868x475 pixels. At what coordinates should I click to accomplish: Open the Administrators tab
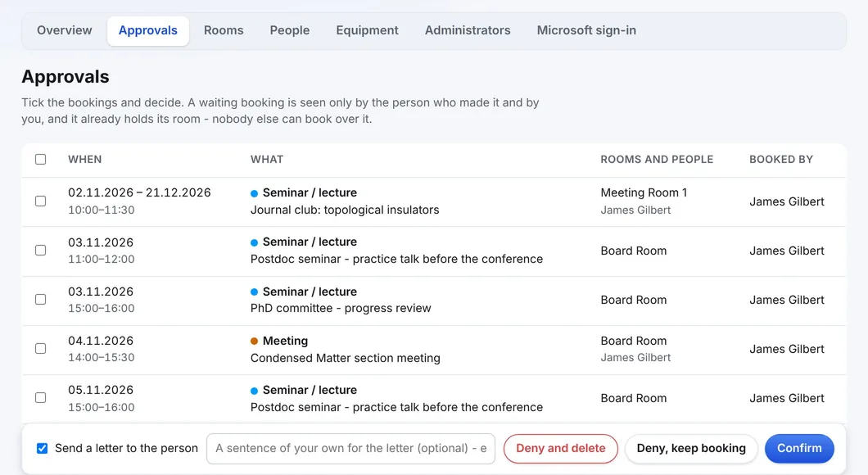point(468,30)
